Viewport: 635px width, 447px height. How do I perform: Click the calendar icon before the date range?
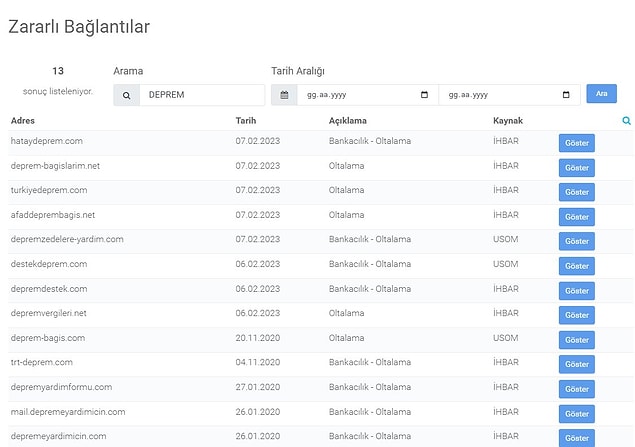tap(284, 95)
